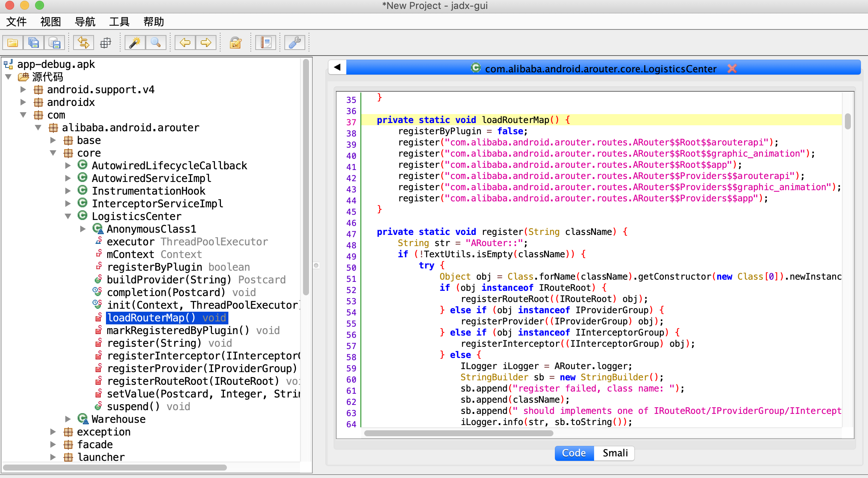Viewport: 868px width, 478px height.
Task: Collapse the LogisticsCenter class node
Action: 68,216
